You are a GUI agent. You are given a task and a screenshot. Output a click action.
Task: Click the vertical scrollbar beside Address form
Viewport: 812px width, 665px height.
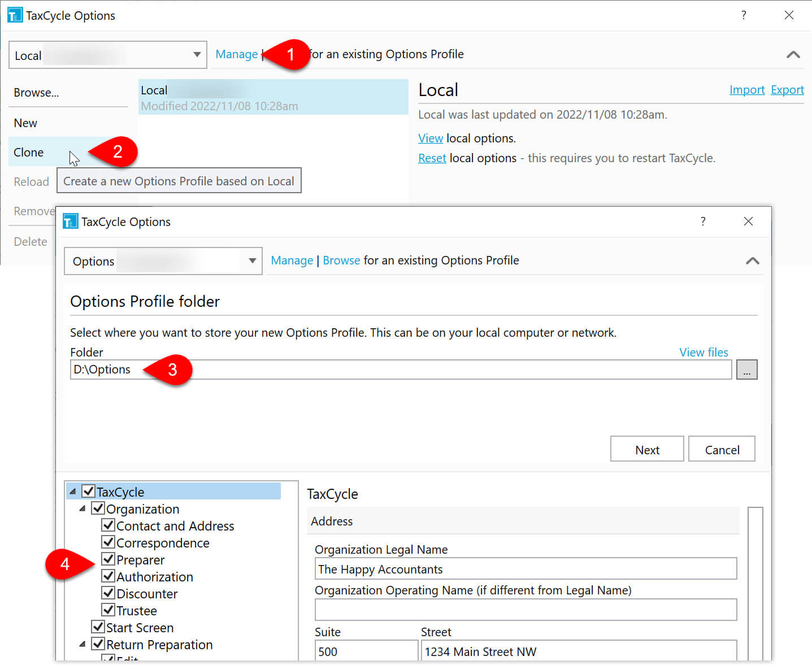coord(755,584)
